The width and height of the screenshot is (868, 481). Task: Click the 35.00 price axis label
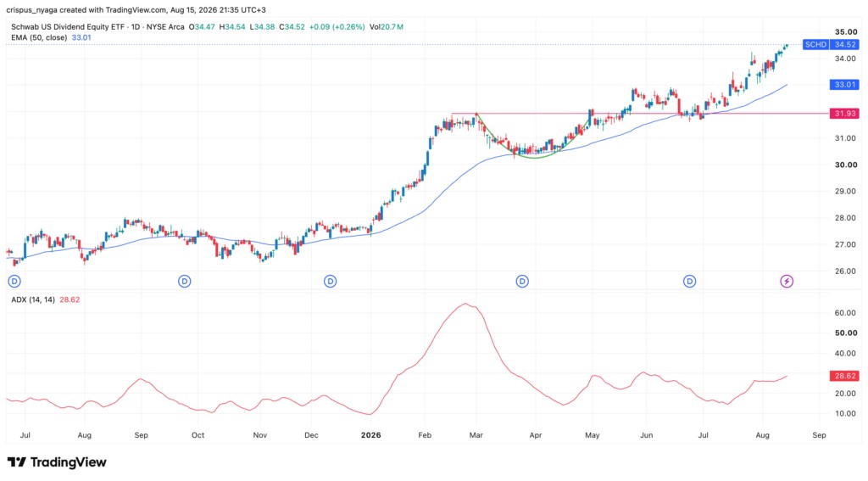(846, 32)
